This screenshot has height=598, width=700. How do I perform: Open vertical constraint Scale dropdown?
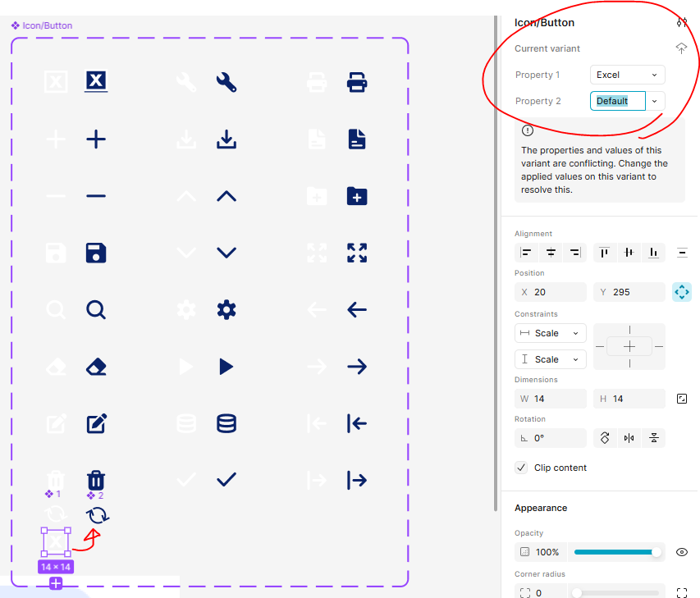[x=551, y=359]
